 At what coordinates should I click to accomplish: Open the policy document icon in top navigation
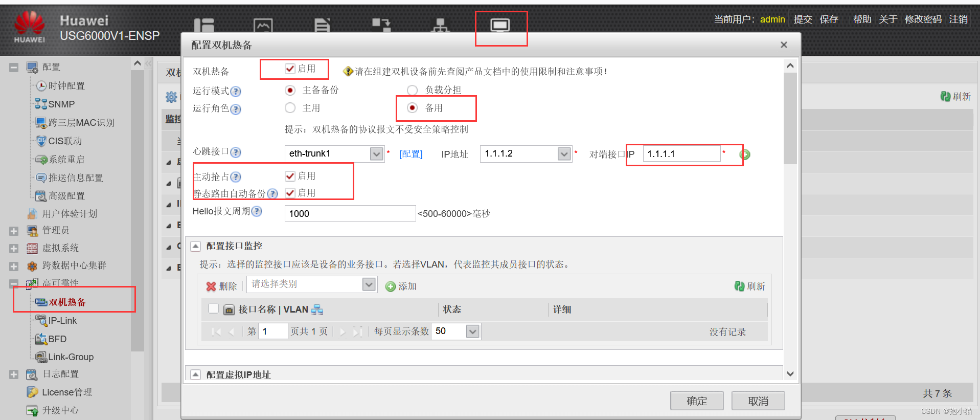pos(322,25)
